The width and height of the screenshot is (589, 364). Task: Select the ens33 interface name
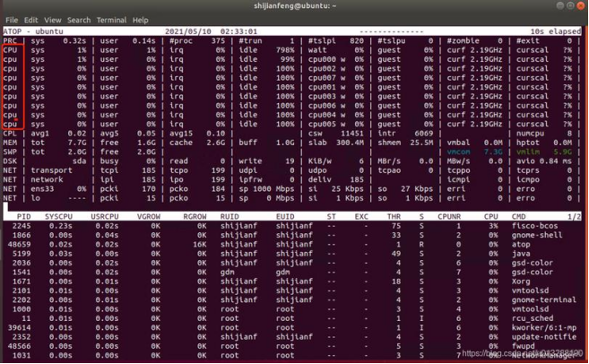[42, 189]
